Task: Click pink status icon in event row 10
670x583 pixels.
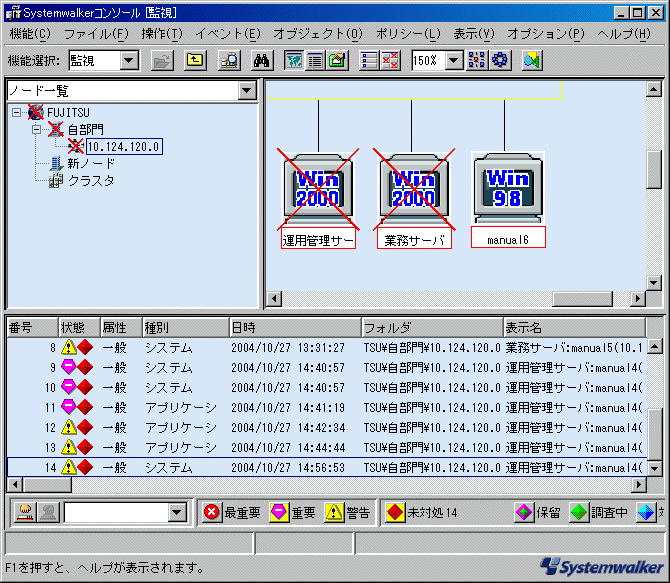Action: [68, 387]
